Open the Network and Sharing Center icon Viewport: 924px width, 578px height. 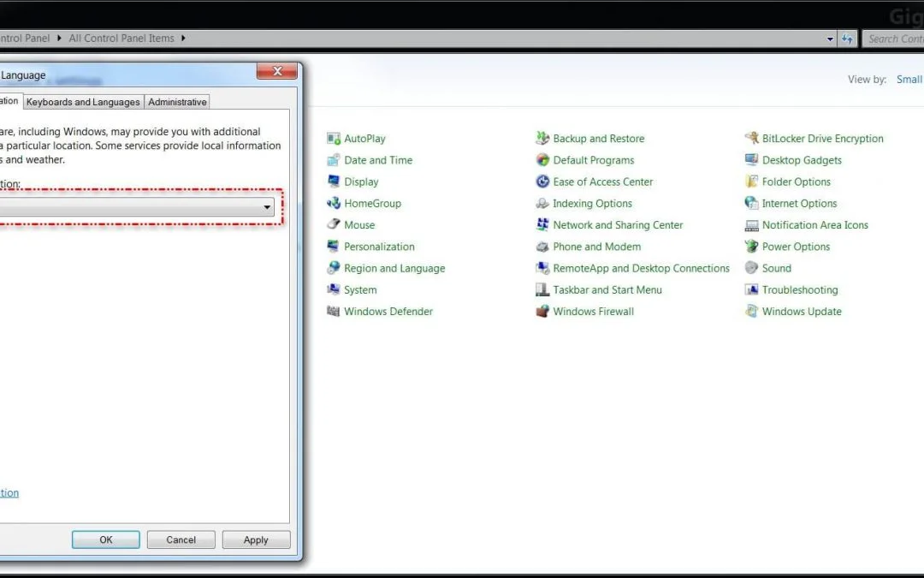click(542, 225)
